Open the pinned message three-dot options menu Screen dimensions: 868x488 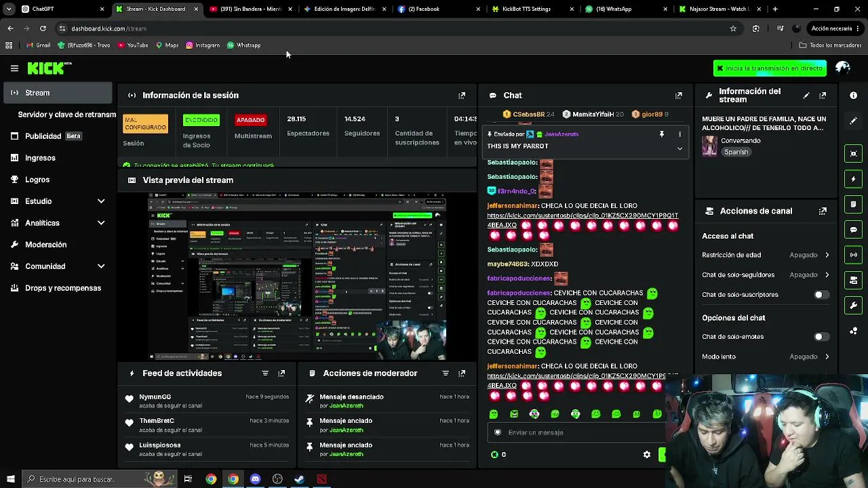click(x=679, y=134)
